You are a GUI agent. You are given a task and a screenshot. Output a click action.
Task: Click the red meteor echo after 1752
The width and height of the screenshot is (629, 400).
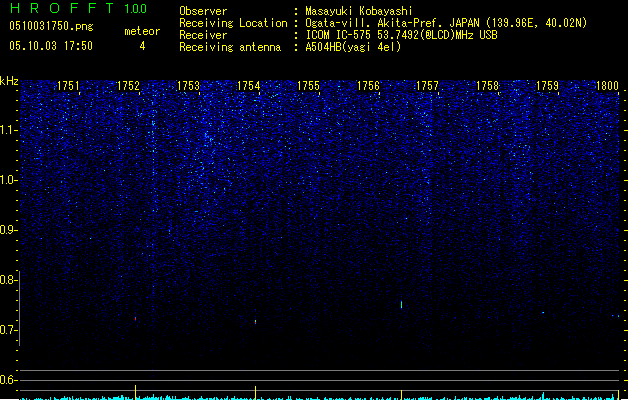pyautogui.click(x=136, y=319)
